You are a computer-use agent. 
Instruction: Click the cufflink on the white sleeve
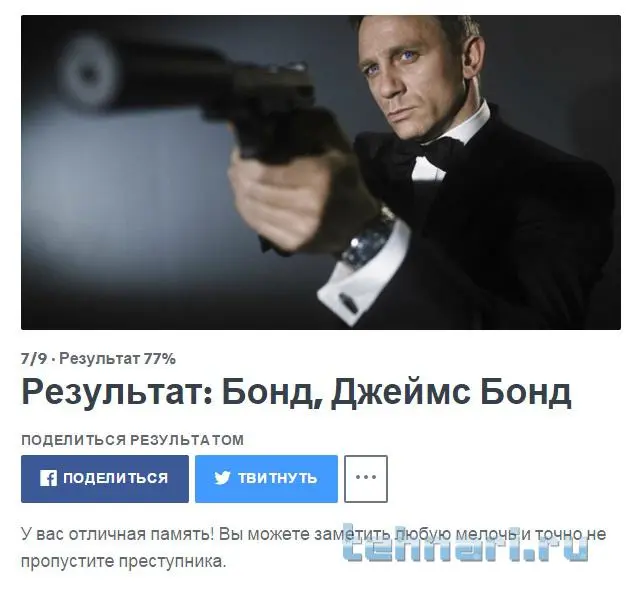point(348,303)
